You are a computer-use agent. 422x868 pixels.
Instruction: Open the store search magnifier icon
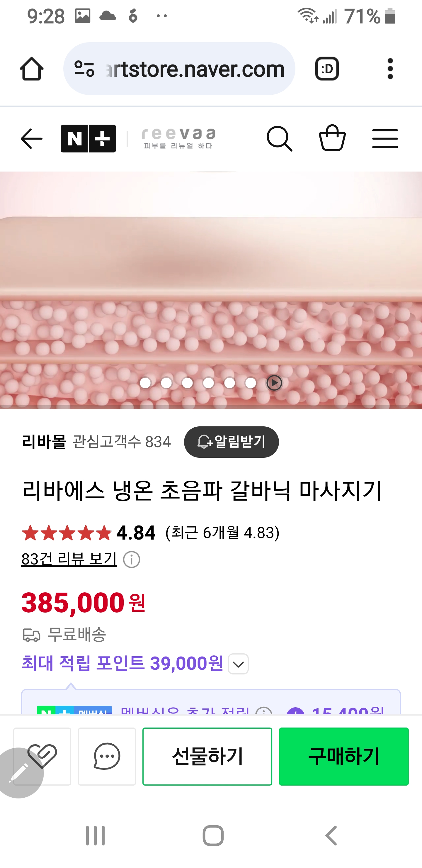279,138
